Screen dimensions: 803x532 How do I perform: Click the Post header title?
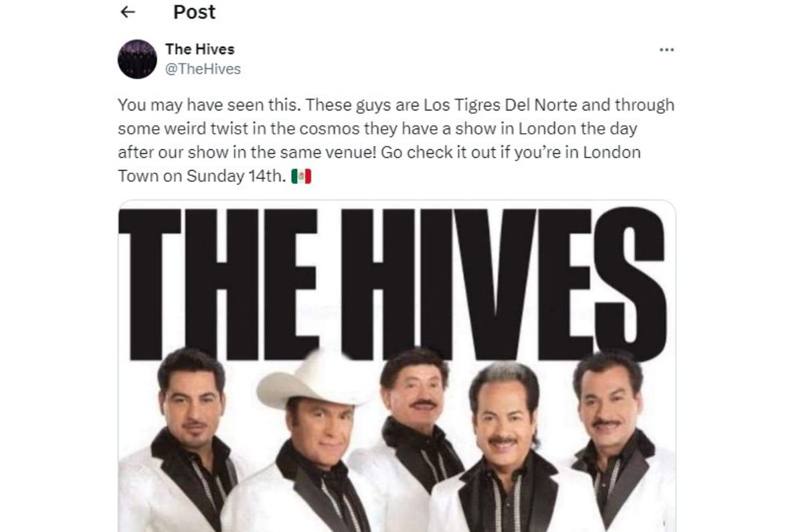pos(195,12)
